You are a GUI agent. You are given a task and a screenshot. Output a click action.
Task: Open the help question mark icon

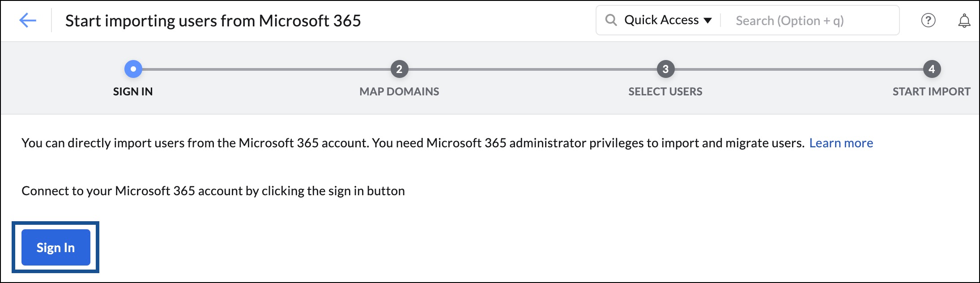tap(928, 20)
